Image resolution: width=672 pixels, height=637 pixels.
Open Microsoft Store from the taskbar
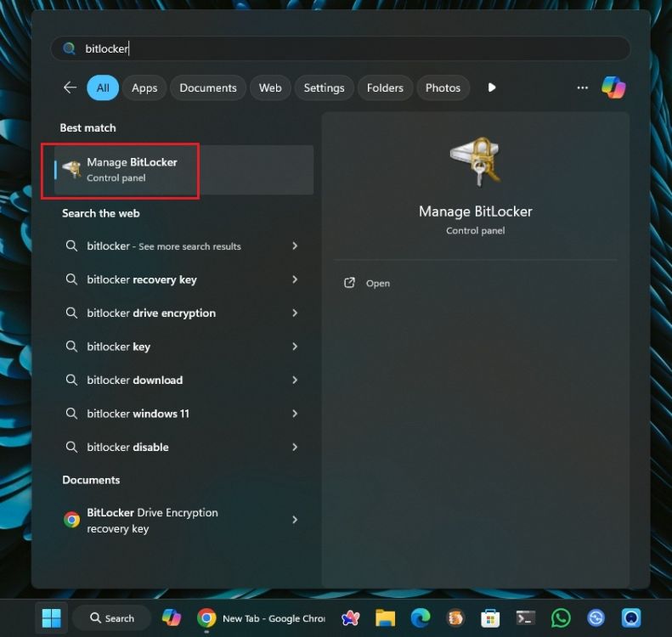pos(490,618)
